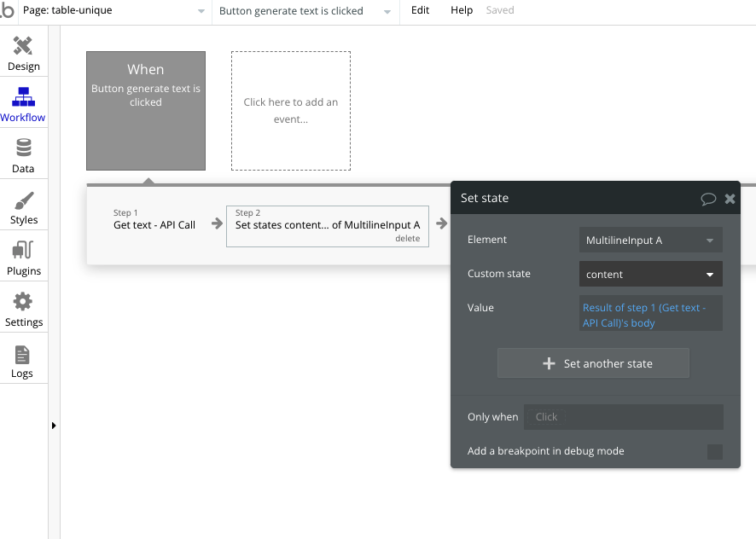The height and width of the screenshot is (539, 756).
Task: Open the Settings gear icon
Action: pos(23,307)
